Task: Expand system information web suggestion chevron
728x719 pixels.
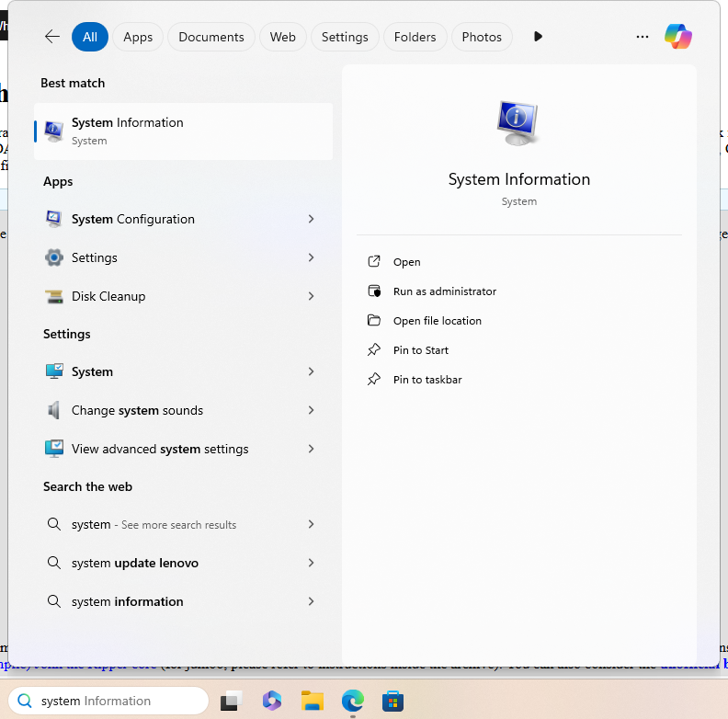Action: pyautogui.click(x=311, y=601)
